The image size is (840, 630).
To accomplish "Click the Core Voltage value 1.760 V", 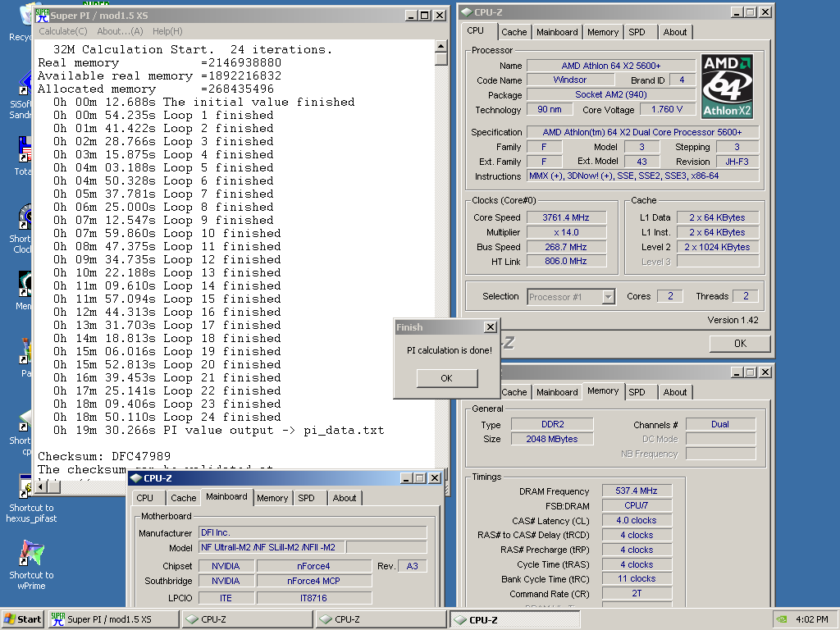I will click(x=667, y=109).
